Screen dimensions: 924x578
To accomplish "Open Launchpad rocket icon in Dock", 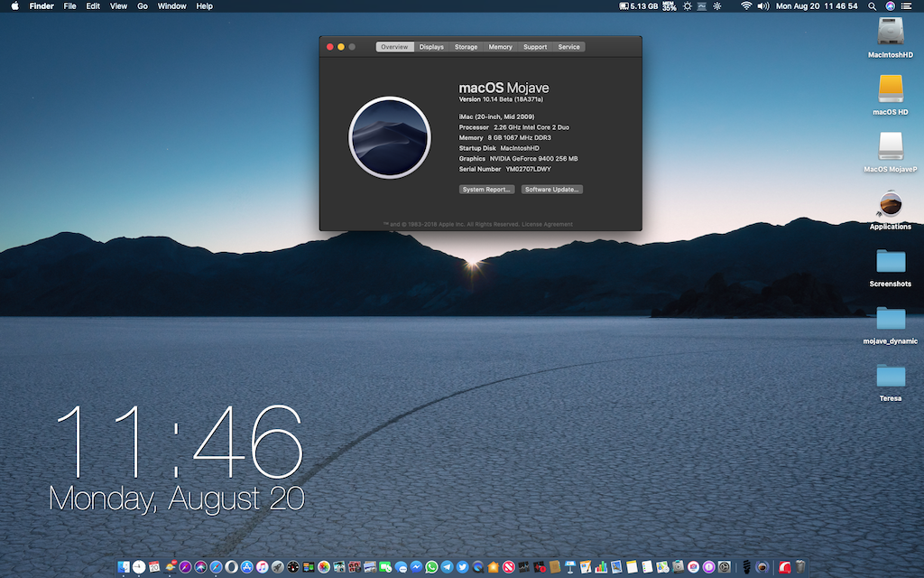I will tap(278, 567).
